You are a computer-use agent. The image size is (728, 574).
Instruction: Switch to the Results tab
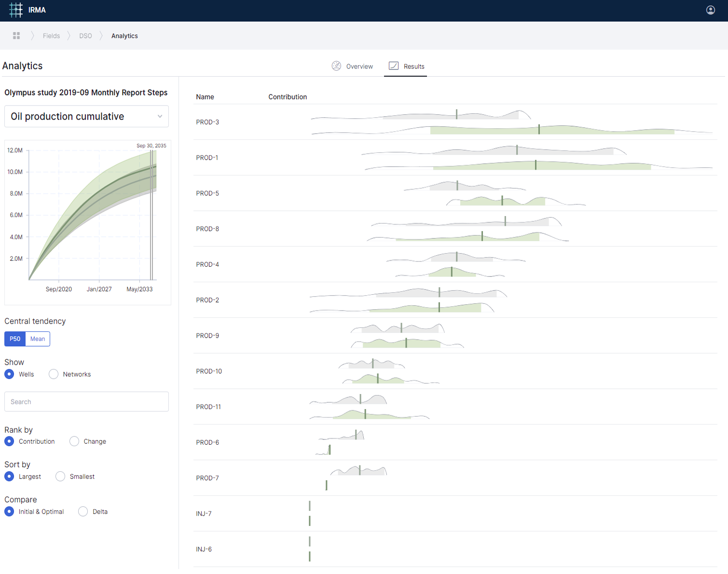click(413, 67)
